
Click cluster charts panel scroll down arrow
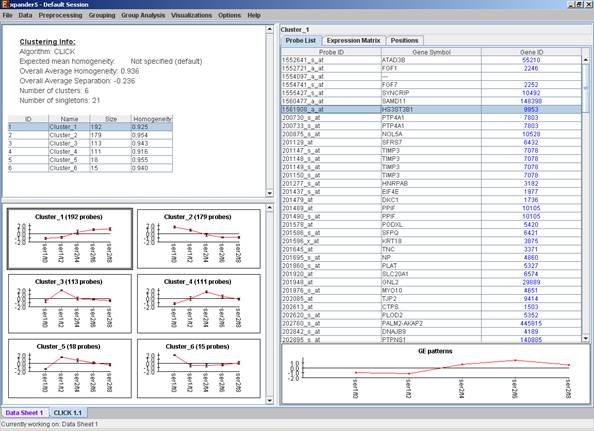270,400
